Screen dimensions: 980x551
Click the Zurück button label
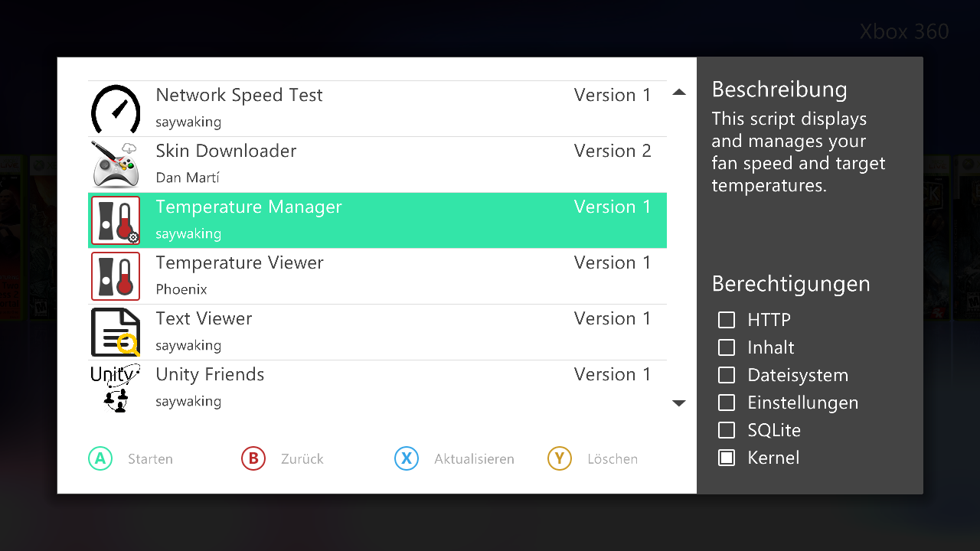302,459
